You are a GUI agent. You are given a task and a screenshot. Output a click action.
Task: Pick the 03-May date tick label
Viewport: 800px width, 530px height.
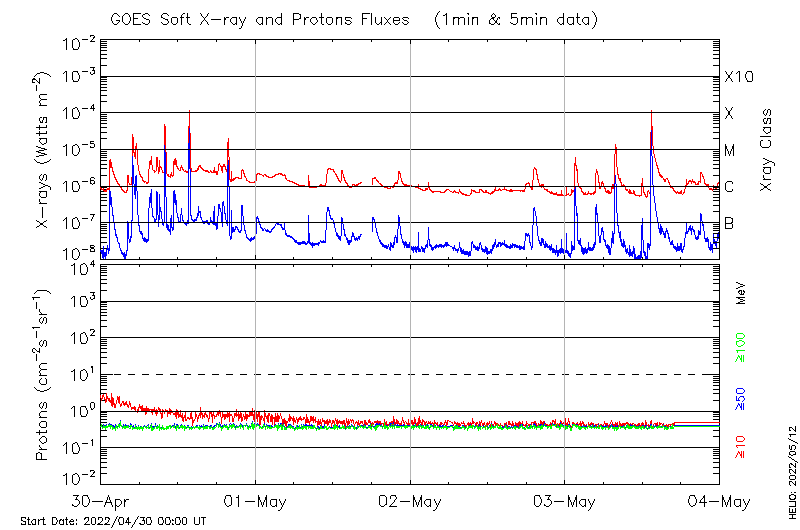coord(564,501)
